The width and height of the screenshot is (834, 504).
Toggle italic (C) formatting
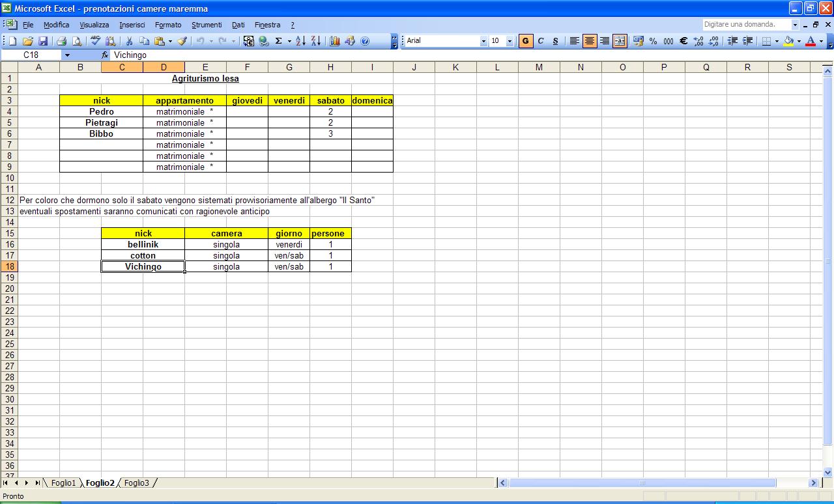pos(541,41)
